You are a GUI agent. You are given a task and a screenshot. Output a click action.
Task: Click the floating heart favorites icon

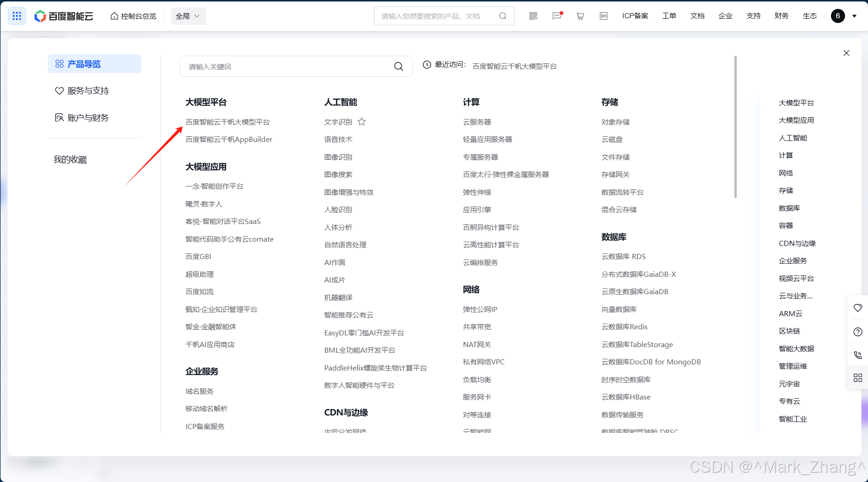pyautogui.click(x=858, y=308)
